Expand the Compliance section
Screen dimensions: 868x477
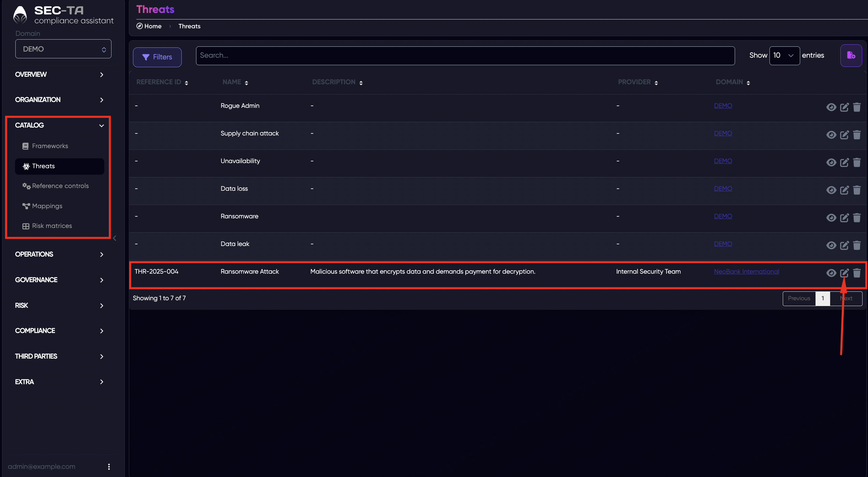click(x=59, y=331)
